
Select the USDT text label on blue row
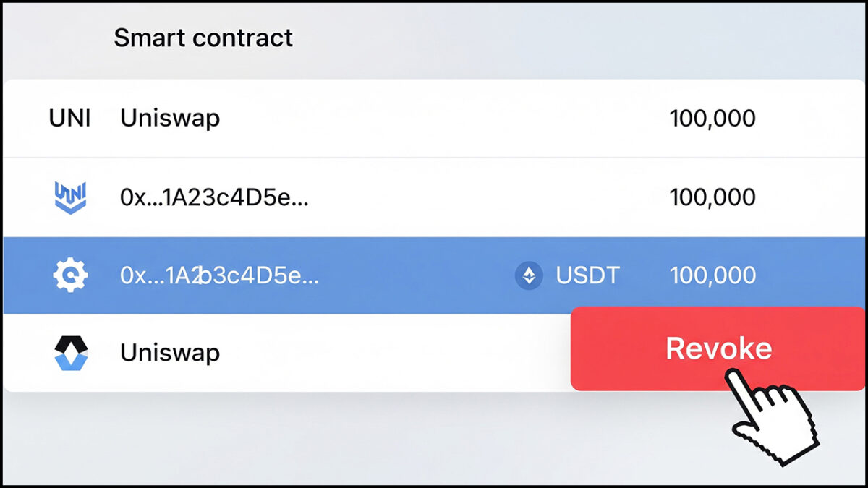[x=587, y=275]
